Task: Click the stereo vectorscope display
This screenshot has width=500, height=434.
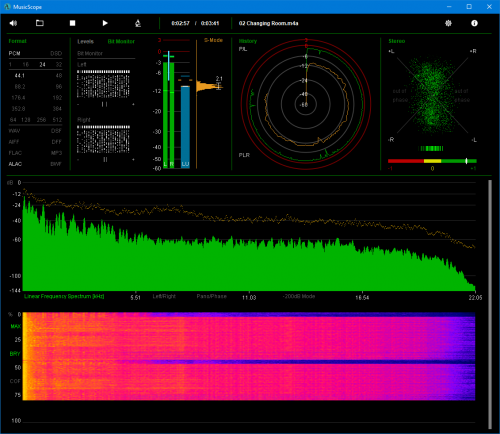Action: point(432,95)
